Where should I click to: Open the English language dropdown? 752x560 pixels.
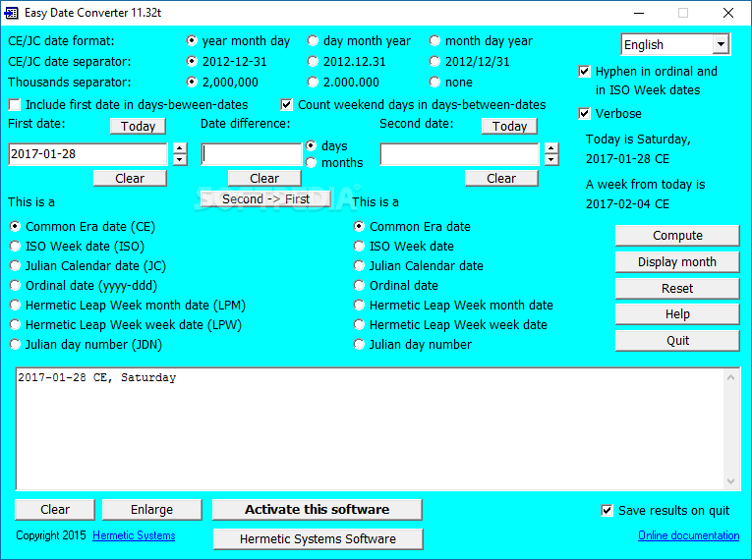(x=721, y=44)
